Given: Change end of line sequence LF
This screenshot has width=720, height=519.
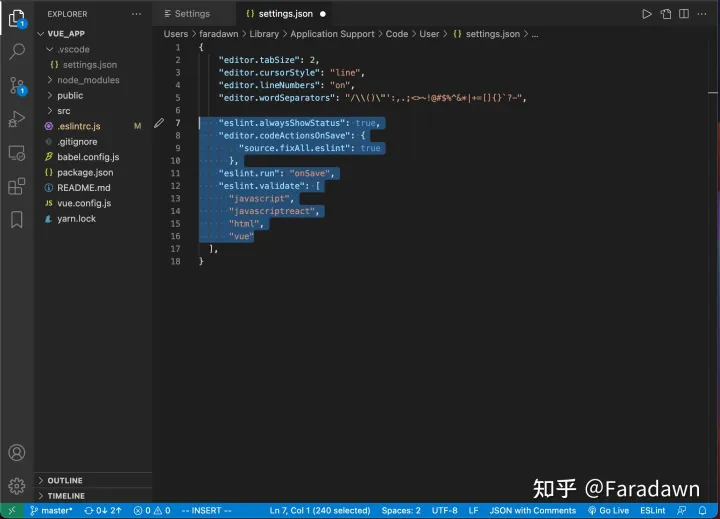Looking at the screenshot, I should 473,510.
